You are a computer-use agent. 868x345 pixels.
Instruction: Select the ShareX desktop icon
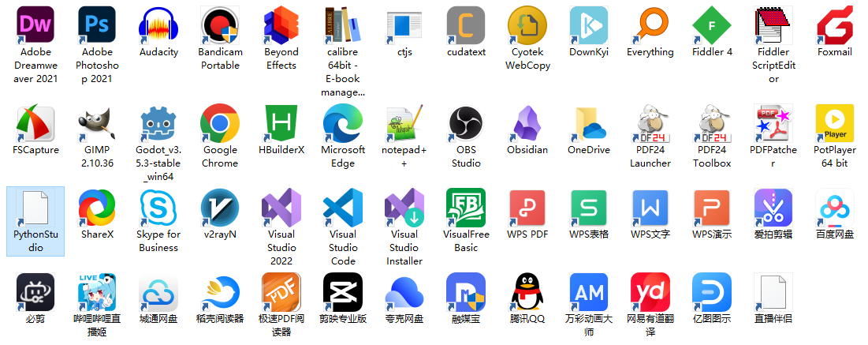click(97, 208)
